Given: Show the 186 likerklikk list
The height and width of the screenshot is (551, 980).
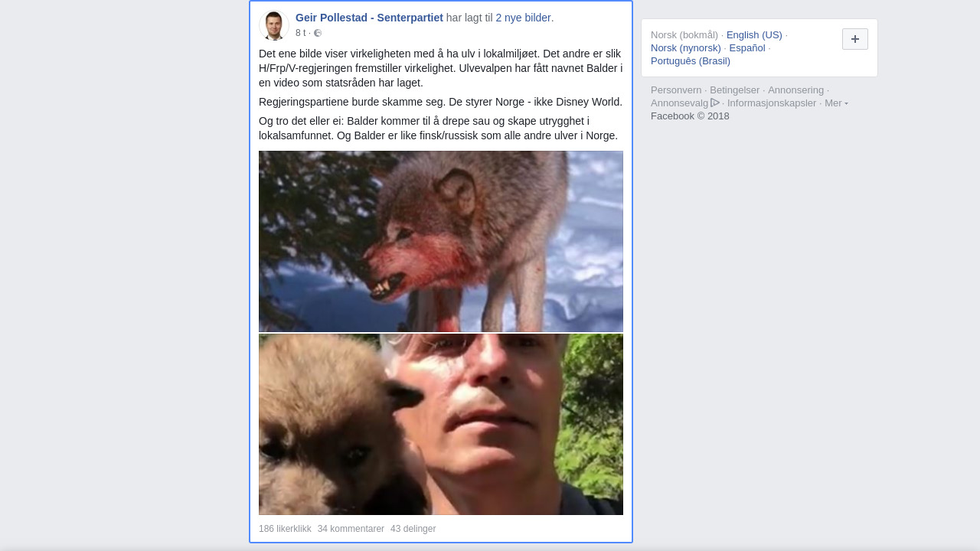Looking at the screenshot, I should point(285,529).
